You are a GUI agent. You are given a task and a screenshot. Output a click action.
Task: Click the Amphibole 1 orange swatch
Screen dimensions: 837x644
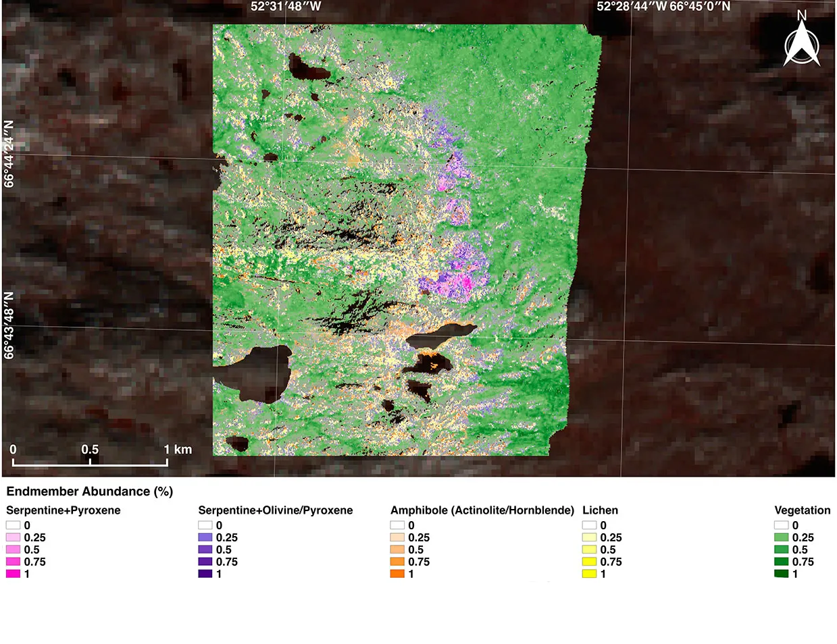tap(397, 574)
